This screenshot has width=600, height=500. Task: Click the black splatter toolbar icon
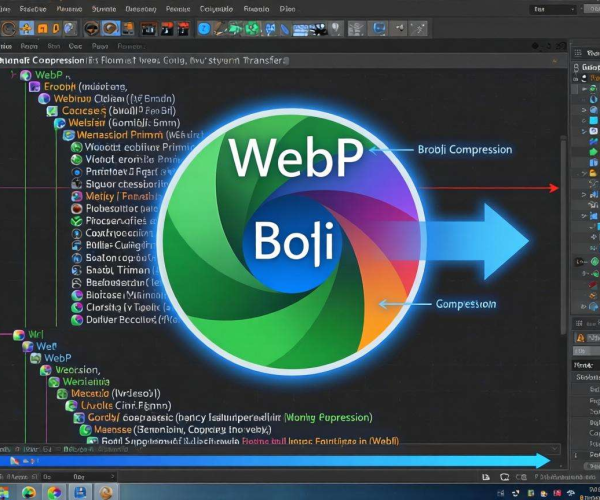(x=319, y=29)
